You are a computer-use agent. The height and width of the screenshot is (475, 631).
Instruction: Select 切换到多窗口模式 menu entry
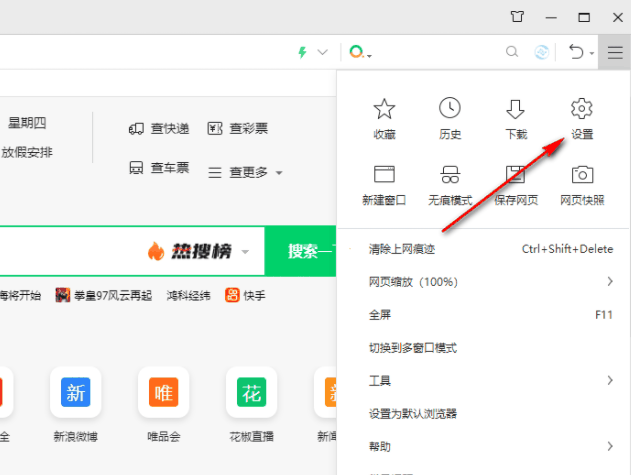483,348
